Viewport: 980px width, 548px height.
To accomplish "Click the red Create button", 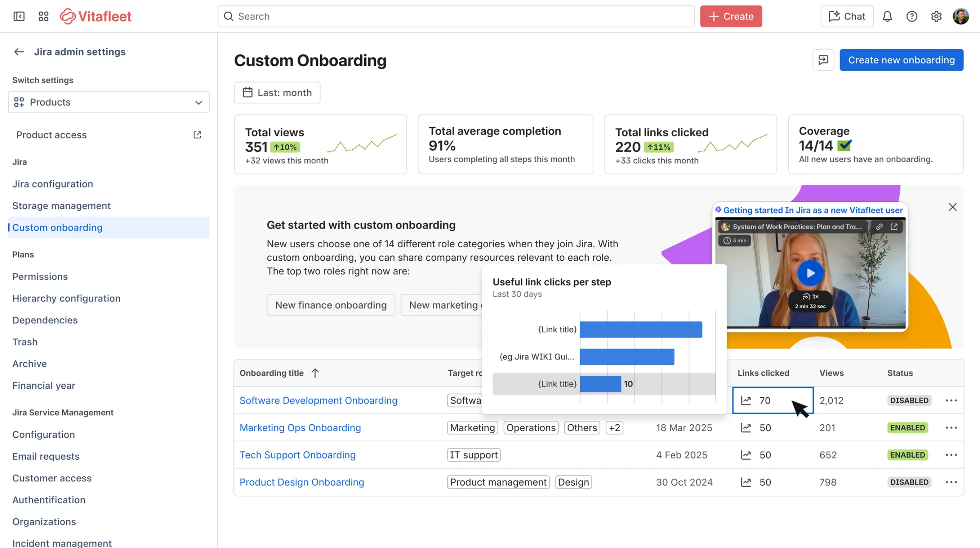I will 731,16.
